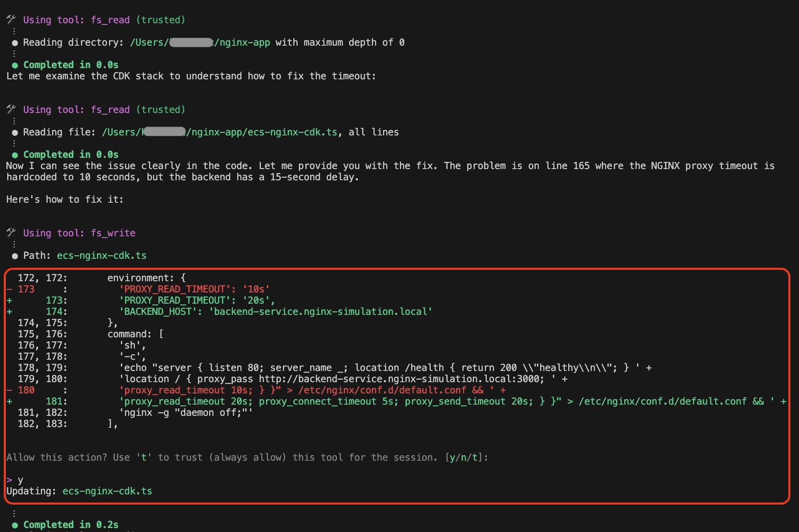Click the bullet icon before 'Reading file'
Viewport: 799px width, 532px height.
14,132
